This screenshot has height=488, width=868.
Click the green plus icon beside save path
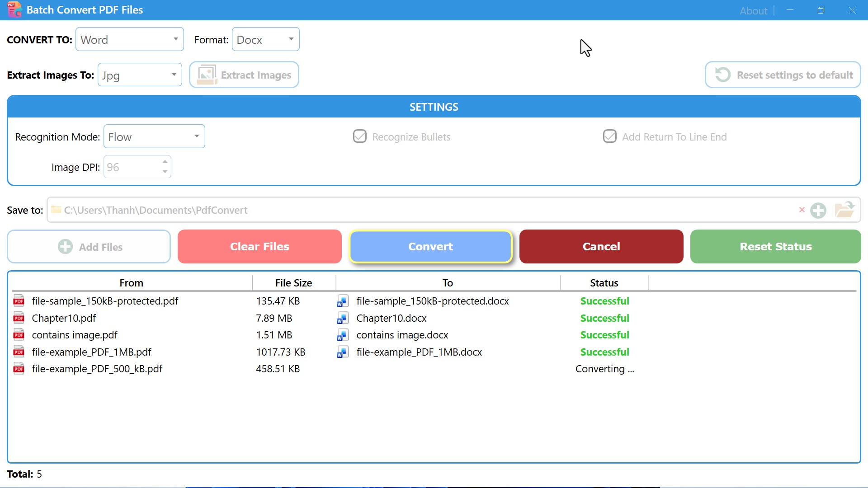[x=818, y=211]
